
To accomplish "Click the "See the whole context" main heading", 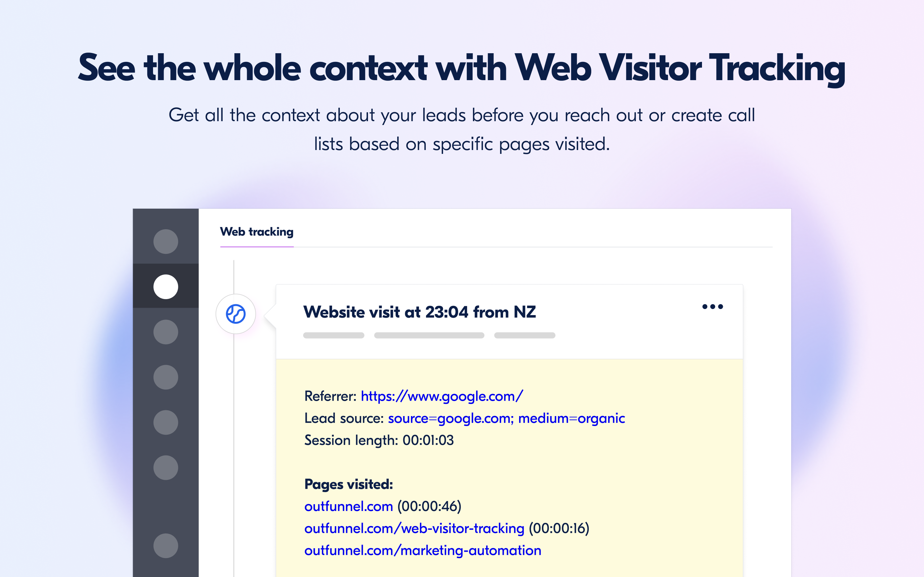I will pos(462,68).
